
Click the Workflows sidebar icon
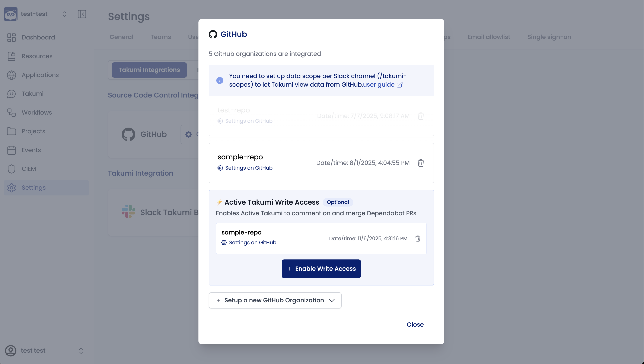pos(12,112)
